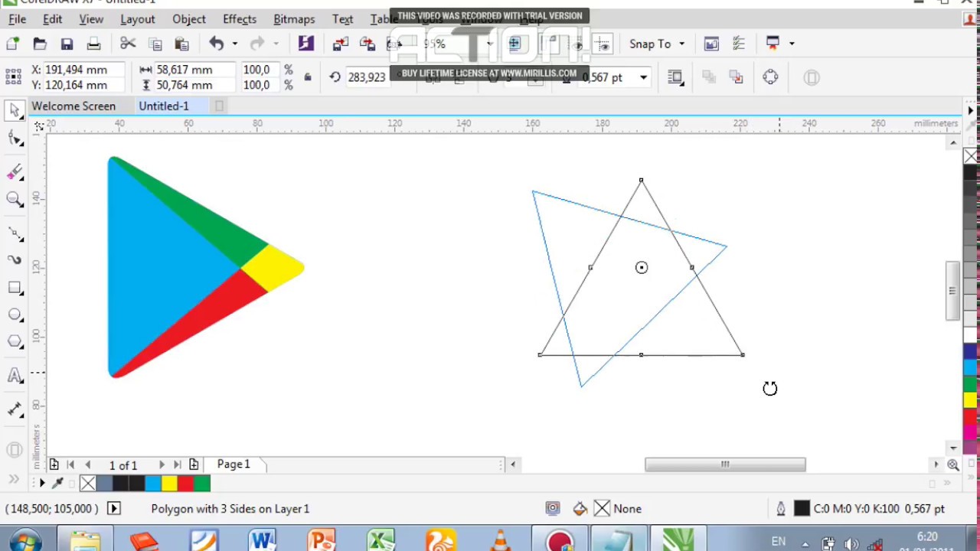The image size is (980, 551).
Task: Copy selection using the Copy icon
Action: [x=155, y=44]
